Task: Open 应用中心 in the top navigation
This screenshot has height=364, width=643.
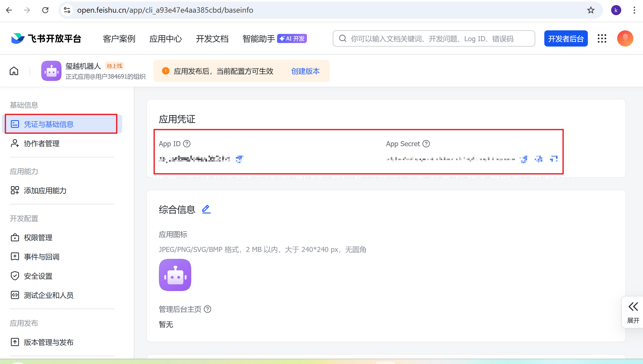Action: coord(166,39)
